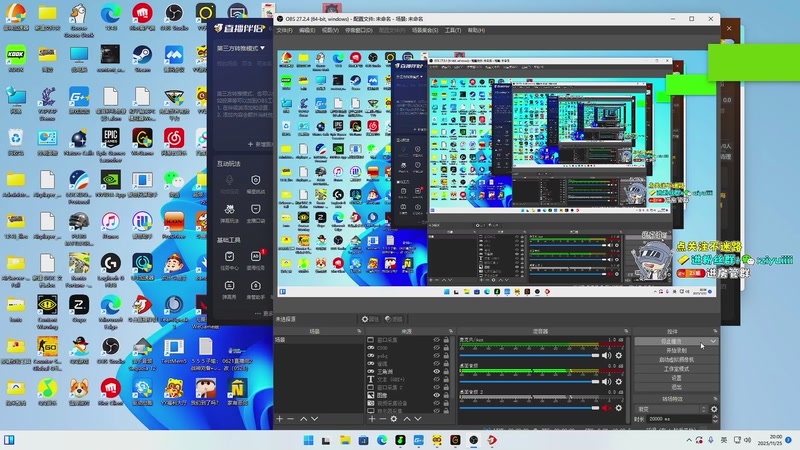This screenshot has width=800, height=450.
Task: Add a new source with plus icon
Action: (372, 419)
